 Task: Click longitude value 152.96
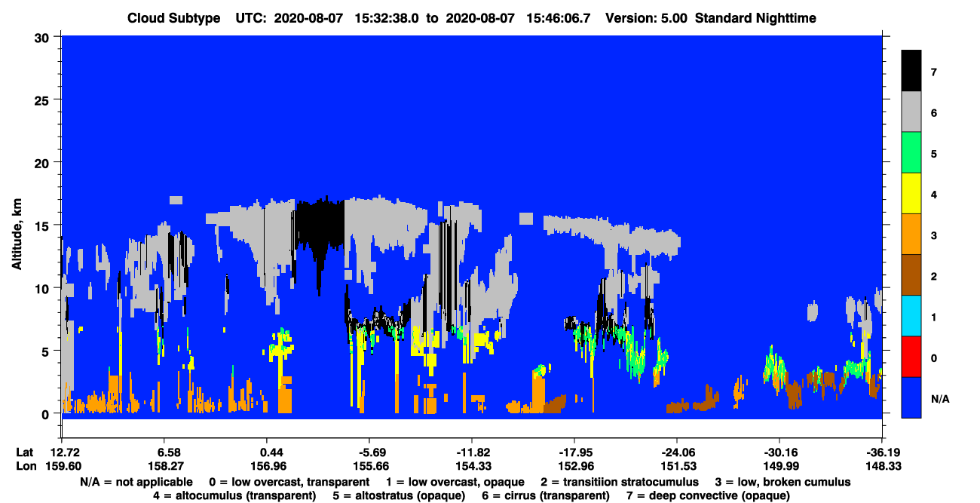coord(574,467)
